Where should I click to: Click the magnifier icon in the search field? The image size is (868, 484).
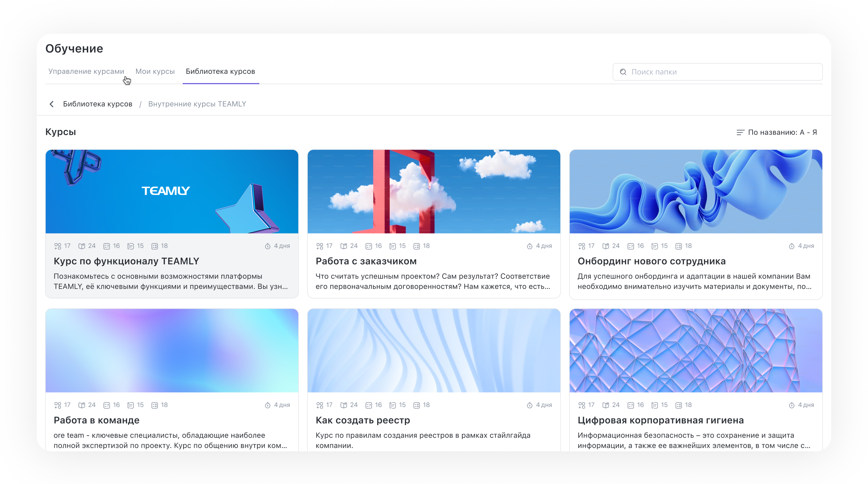[x=623, y=72]
